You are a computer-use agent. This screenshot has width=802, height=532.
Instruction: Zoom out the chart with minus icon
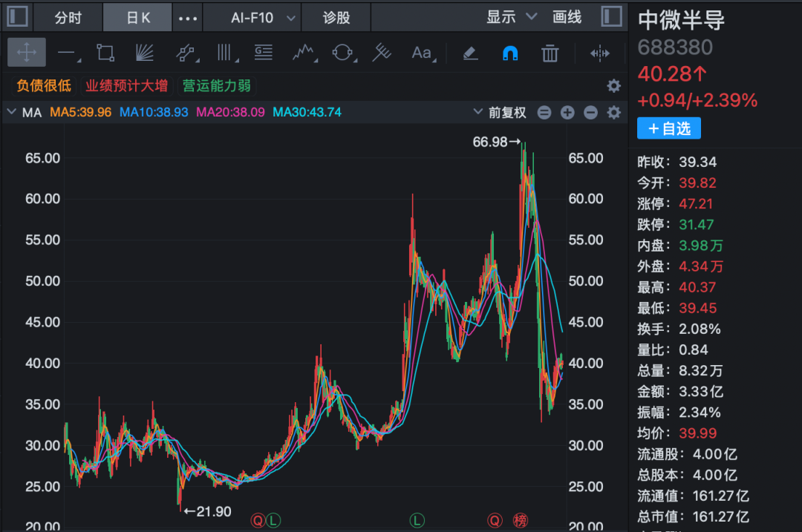[591, 113]
